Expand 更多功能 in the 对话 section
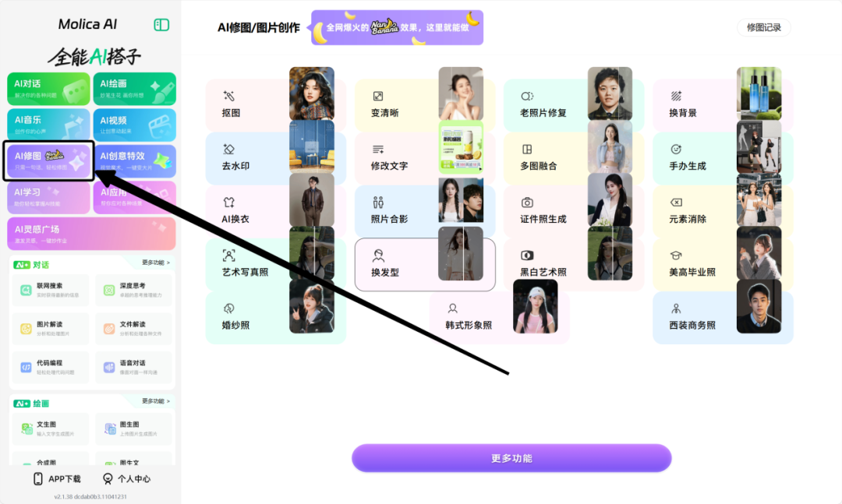 (156, 263)
